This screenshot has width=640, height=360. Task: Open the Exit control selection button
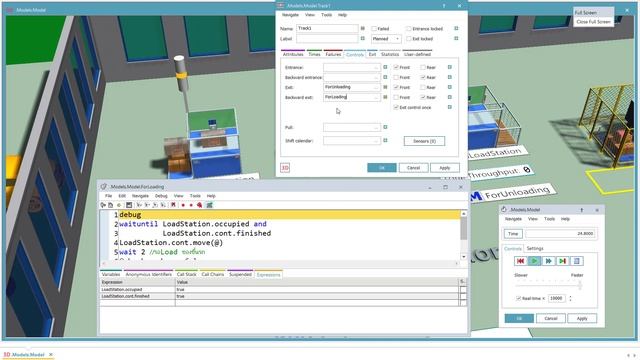376,87
